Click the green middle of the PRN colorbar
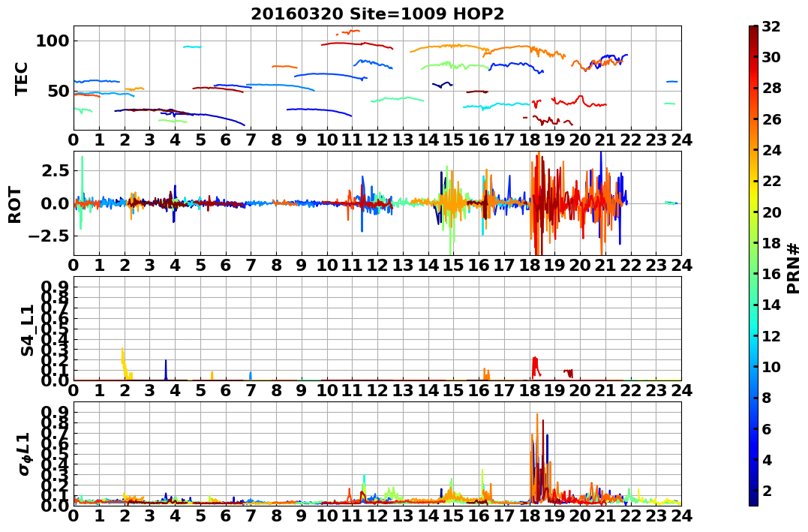Image resolution: width=808 pixels, height=532 pixels. pos(753,266)
